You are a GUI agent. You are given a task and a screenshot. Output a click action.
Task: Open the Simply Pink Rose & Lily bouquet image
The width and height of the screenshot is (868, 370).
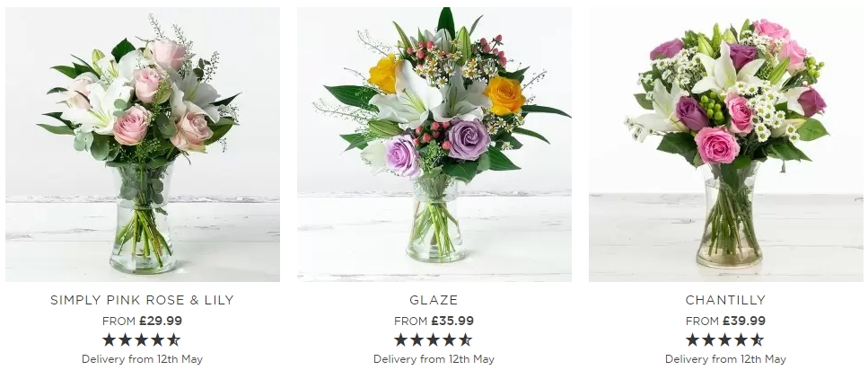tap(142, 144)
